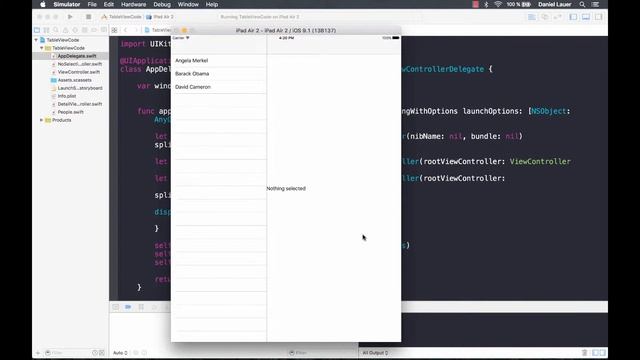Collapse the TableViewCode group folder

click(x=41, y=48)
